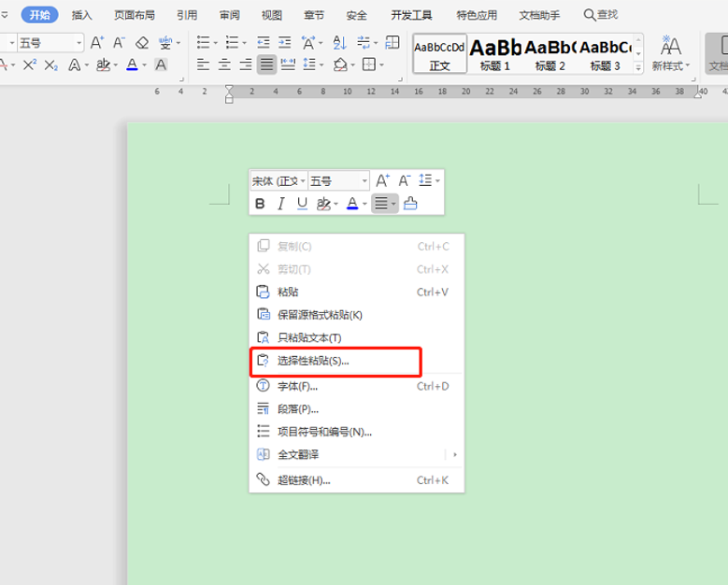Open phonetic guide (wén) tool

(x=165, y=43)
